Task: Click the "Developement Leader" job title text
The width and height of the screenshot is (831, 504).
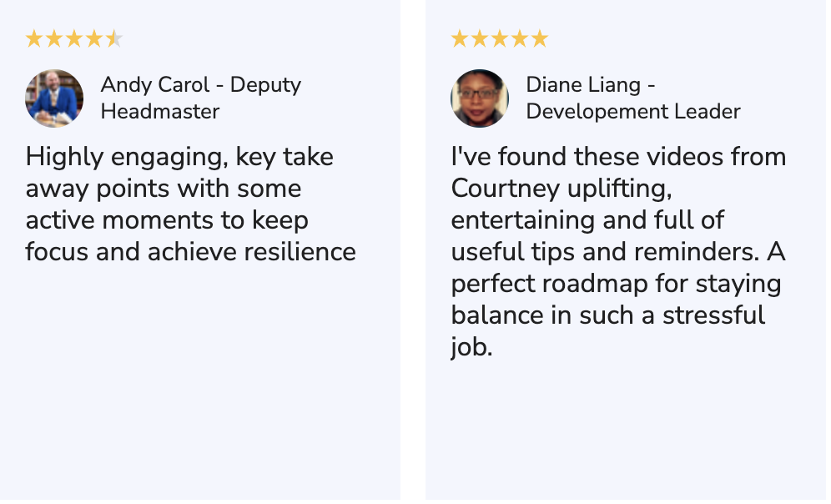Action: click(x=633, y=111)
